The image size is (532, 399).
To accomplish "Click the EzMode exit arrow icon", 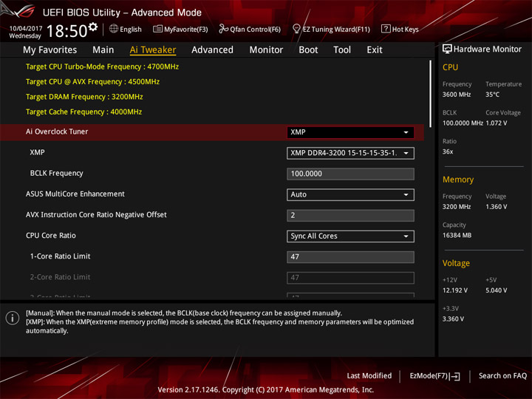I will 454,376.
